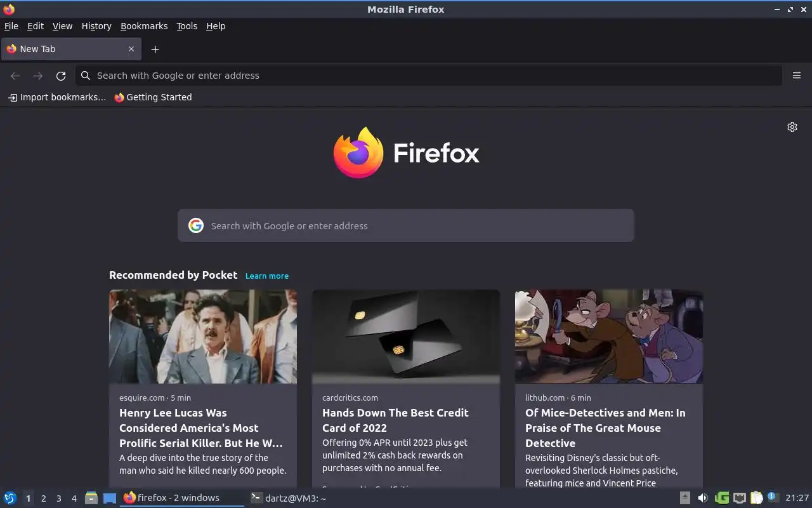The width and height of the screenshot is (812, 508).
Task: Open the Tools menu
Action: point(187,26)
